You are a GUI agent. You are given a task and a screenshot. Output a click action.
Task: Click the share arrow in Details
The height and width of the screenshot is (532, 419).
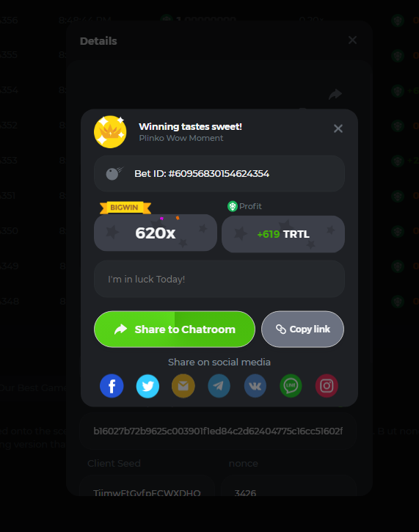(335, 94)
